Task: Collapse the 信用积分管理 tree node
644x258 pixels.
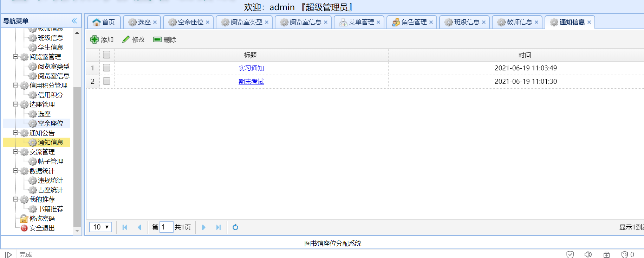Action: click(15, 85)
